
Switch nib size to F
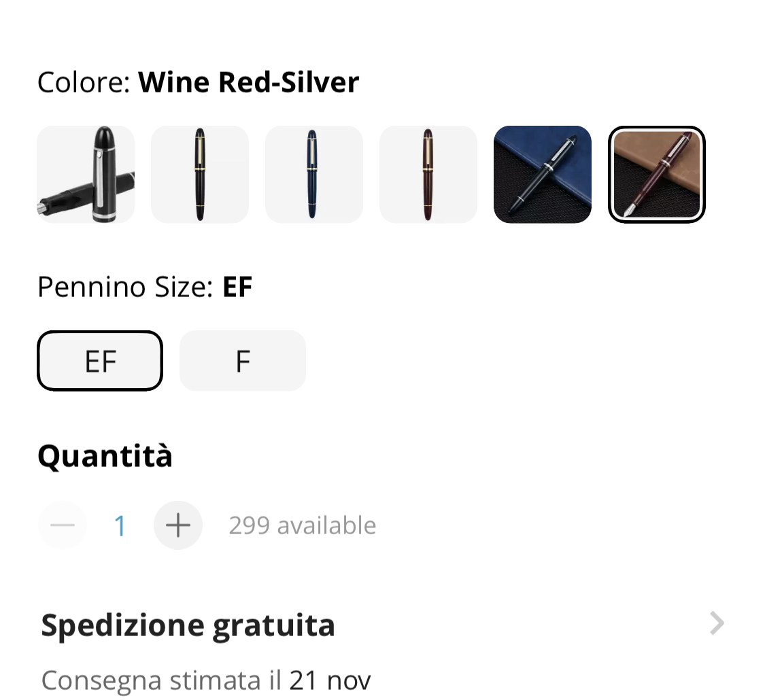pos(243,361)
